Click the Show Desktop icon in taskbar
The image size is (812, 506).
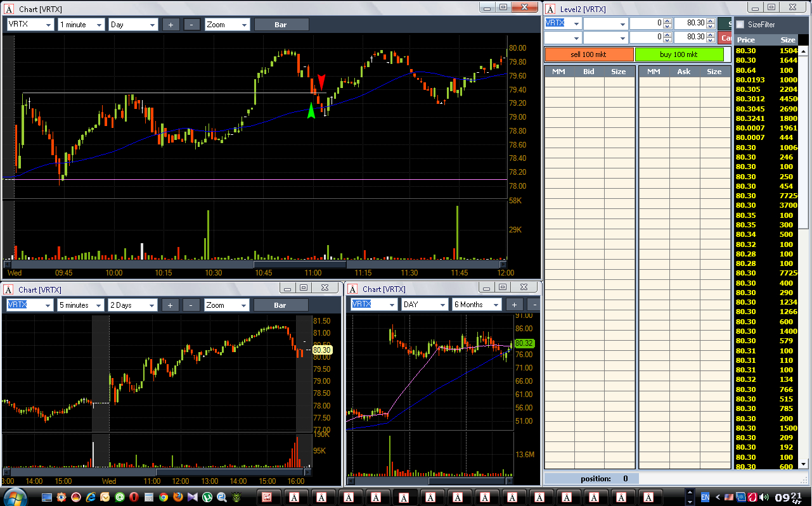point(47,497)
